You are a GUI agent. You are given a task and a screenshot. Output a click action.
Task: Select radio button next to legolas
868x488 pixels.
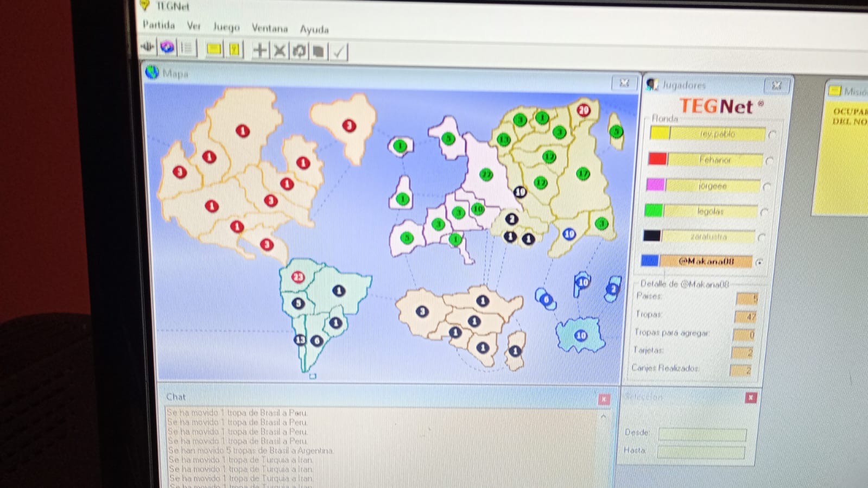pyautogui.click(x=764, y=212)
